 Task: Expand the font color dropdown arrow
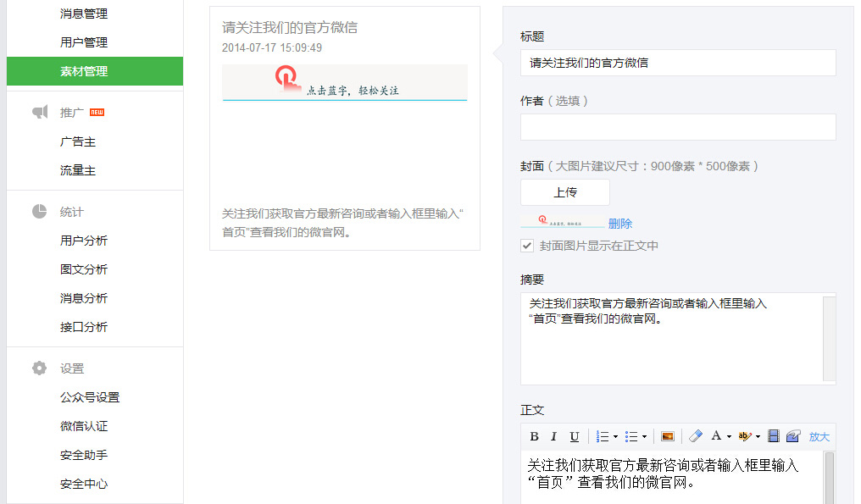pyautogui.click(x=729, y=437)
